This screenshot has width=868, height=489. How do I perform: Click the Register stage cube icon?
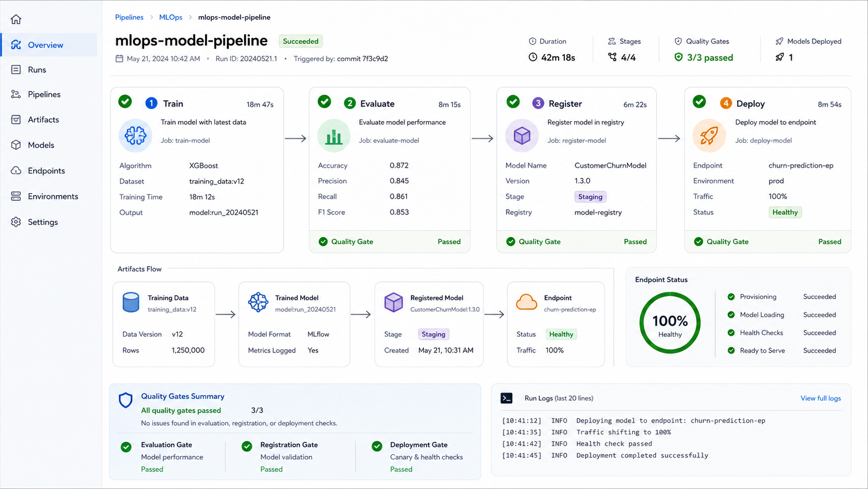pos(522,136)
